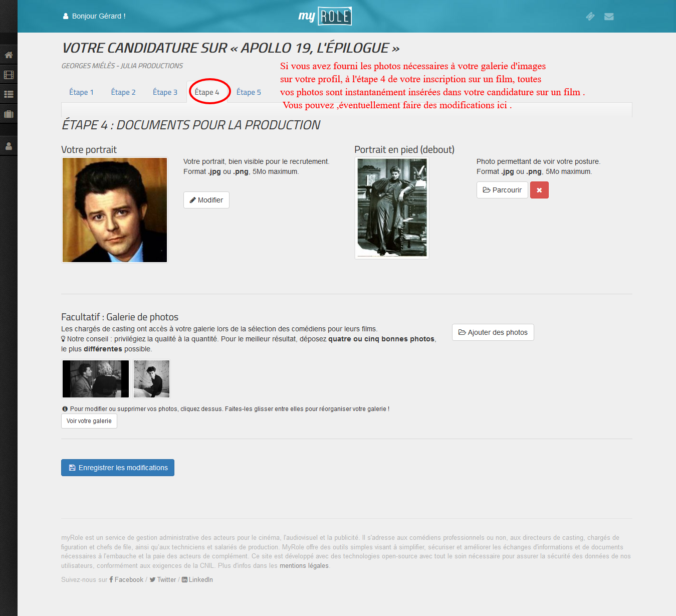
Task: Open messages via the envelope icon
Action: click(609, 17)
